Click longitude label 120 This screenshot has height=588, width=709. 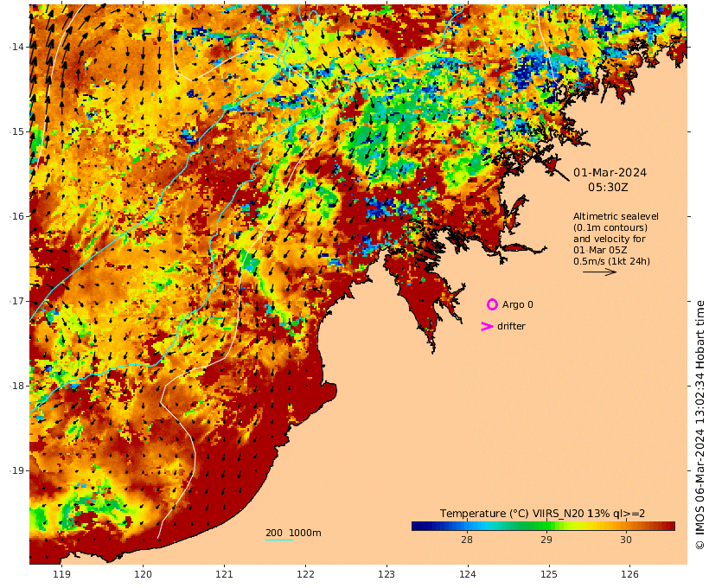click(143, 574)
